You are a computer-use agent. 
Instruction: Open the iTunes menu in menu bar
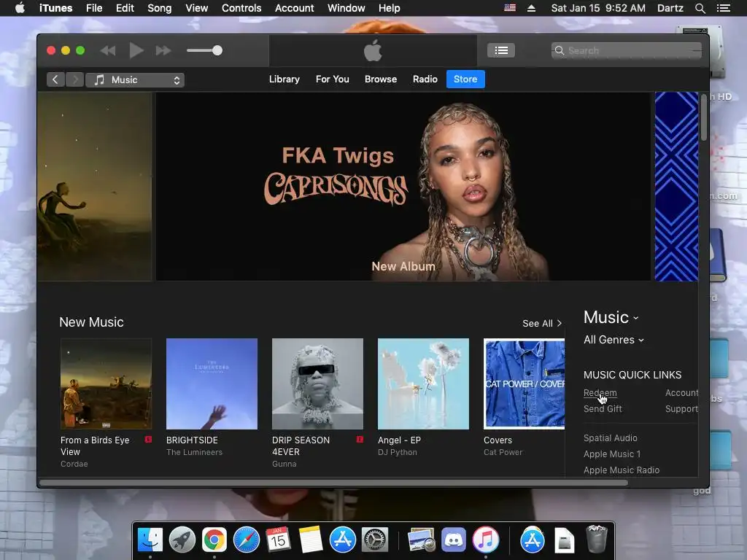pyautogui.click(x=55, y=8)
